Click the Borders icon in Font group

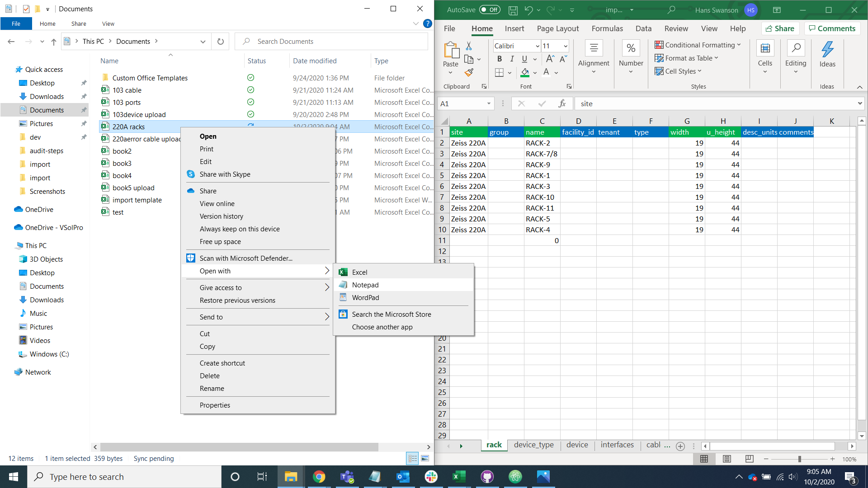click(499, 72)
